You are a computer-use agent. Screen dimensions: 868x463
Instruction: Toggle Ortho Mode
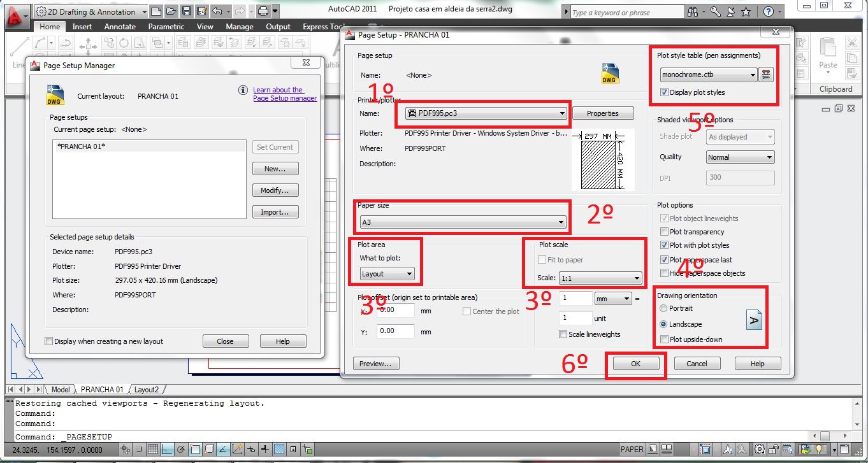click(166, 449)
